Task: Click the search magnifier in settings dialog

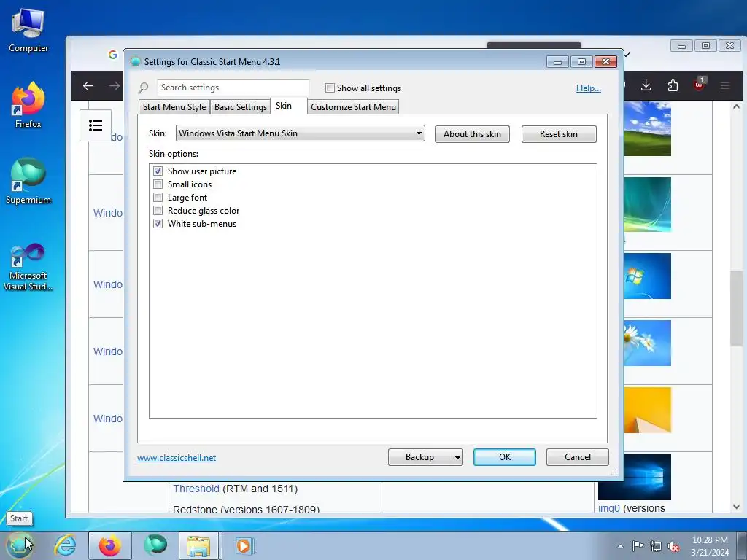Action: [x=144, y=87]
